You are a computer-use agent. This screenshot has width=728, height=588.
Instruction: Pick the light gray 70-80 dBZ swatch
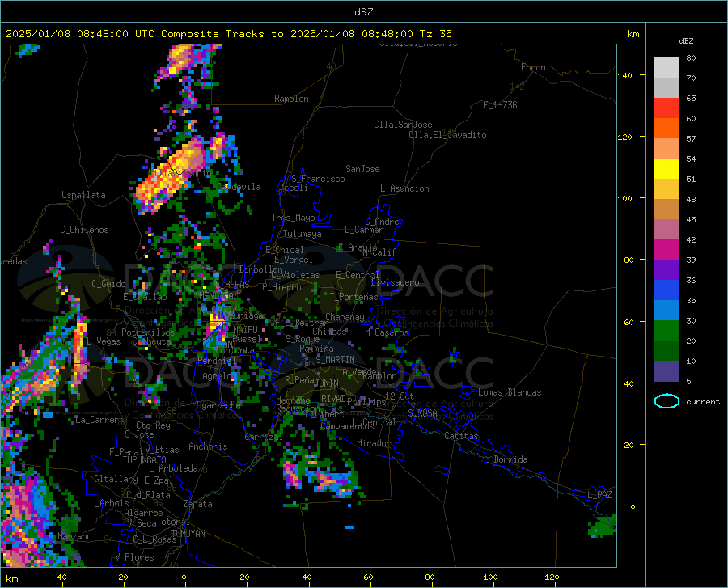(667, 68)
